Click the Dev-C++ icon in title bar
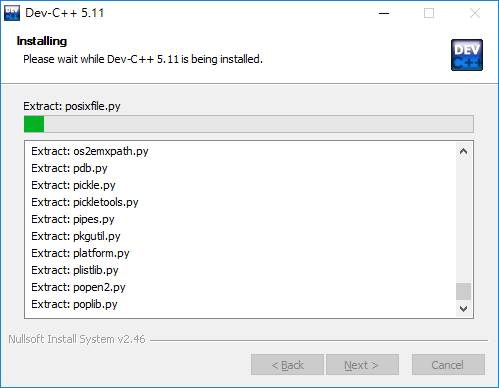Image resolution: width=499 pixels, height=388 pixels. [12, 13]
